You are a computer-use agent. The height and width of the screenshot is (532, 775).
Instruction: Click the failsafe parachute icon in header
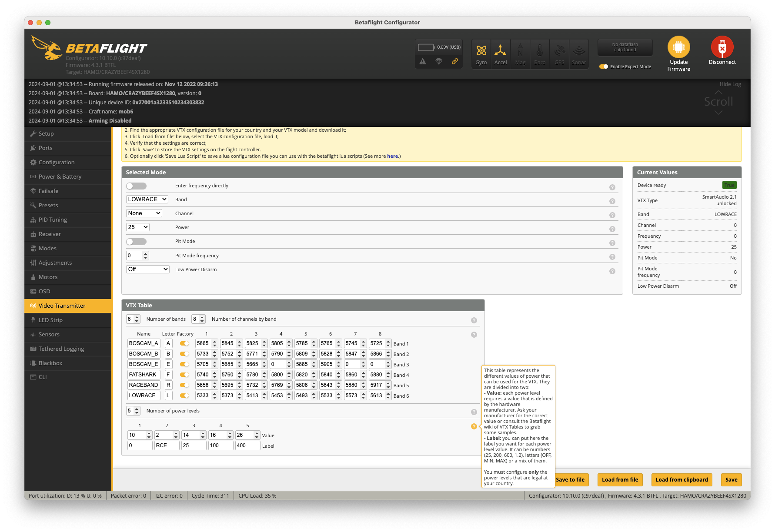point(439,61)
